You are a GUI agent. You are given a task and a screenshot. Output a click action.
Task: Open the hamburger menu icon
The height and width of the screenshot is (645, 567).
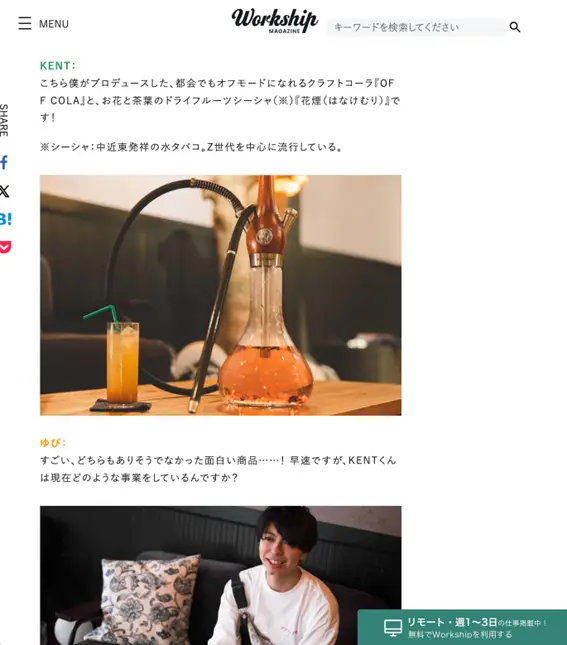coord(25,23)
